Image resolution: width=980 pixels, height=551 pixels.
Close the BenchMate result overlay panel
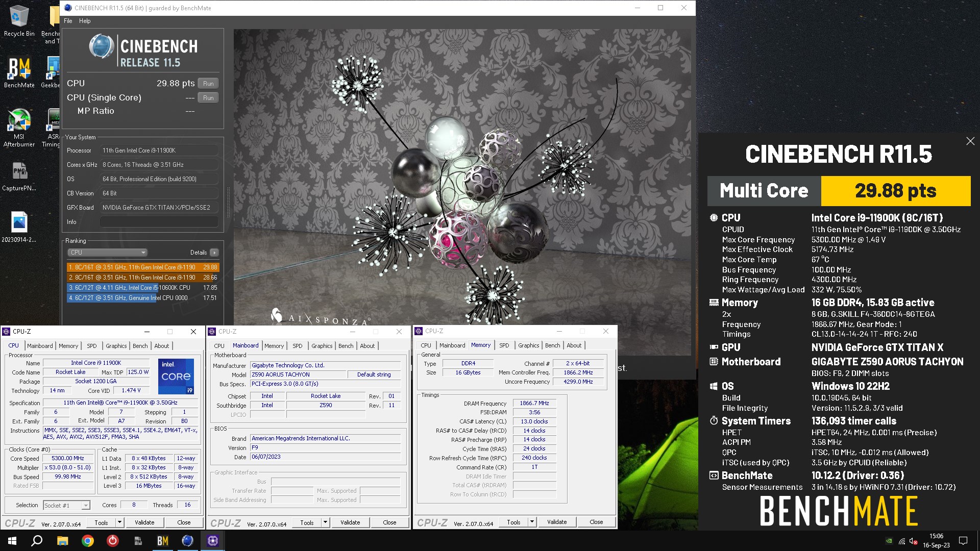tap(970, 141)
